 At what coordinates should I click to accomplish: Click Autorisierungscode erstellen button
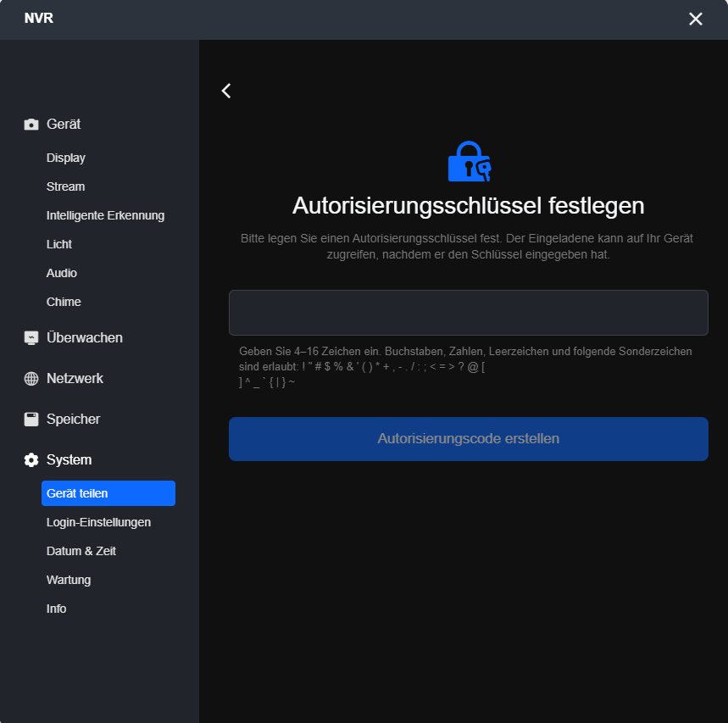click(x=468, y=439)
